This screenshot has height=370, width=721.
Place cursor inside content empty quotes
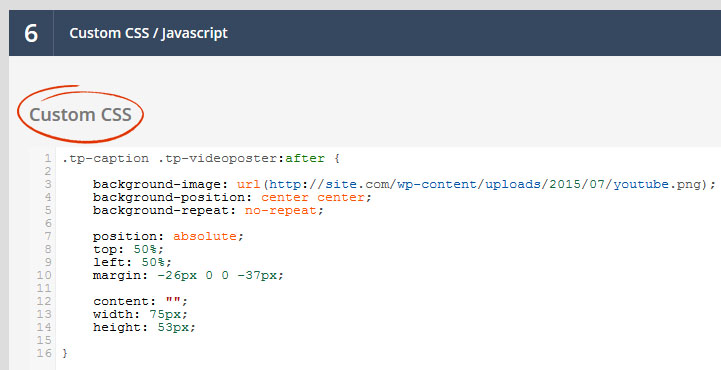[173, 302]
